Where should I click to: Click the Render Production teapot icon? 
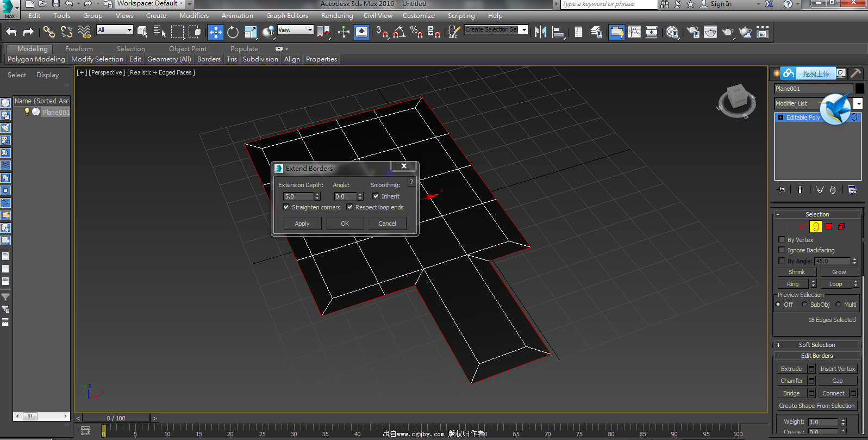728,32
